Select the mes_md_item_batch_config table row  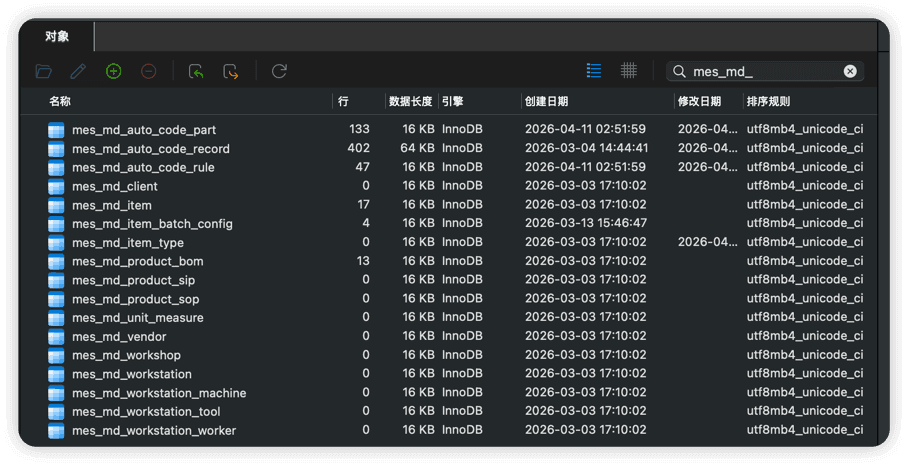click(x=152, y=224)
